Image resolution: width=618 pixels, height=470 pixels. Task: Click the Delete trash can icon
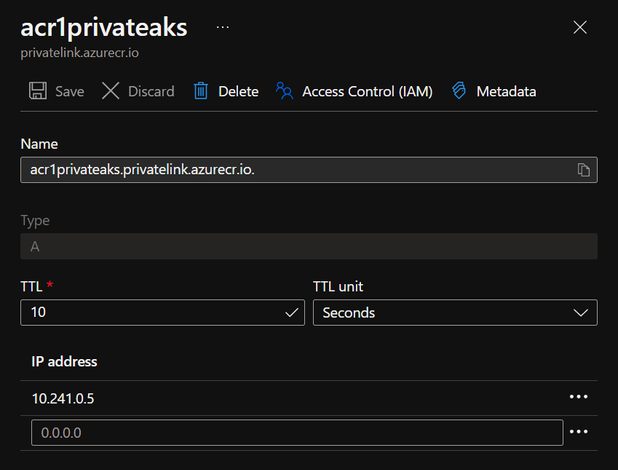(x=201, y=91)
